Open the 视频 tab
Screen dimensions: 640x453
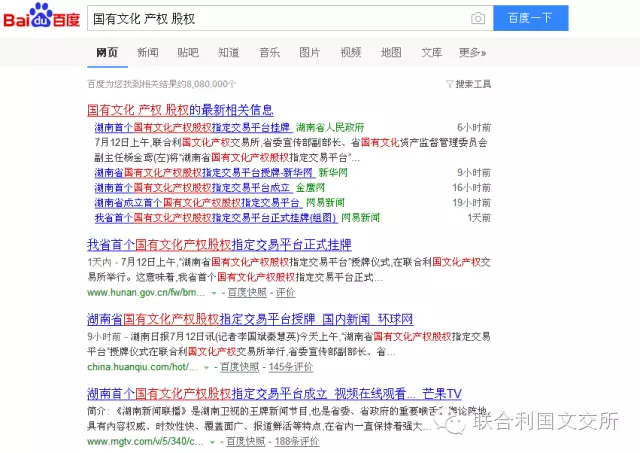click(351, 52)
